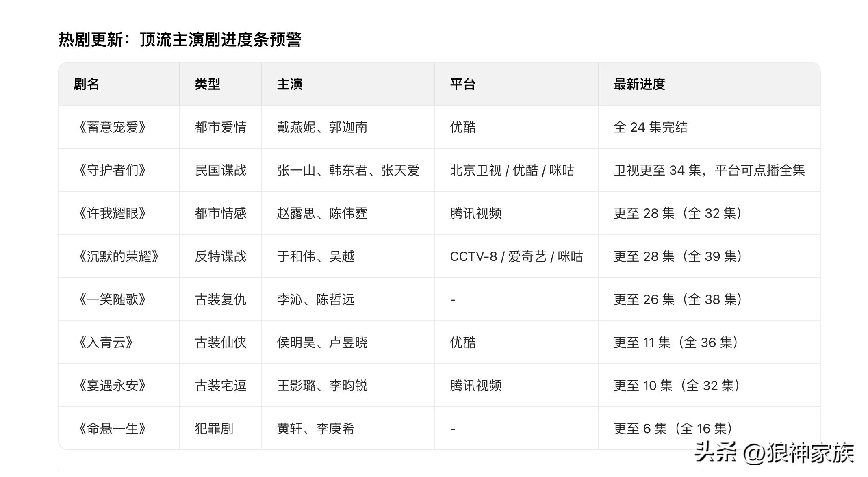This screenshot has height=477, width=868.
Task: Click the cast names 赵露思、陈伟霆
Action: pos(323,213)
